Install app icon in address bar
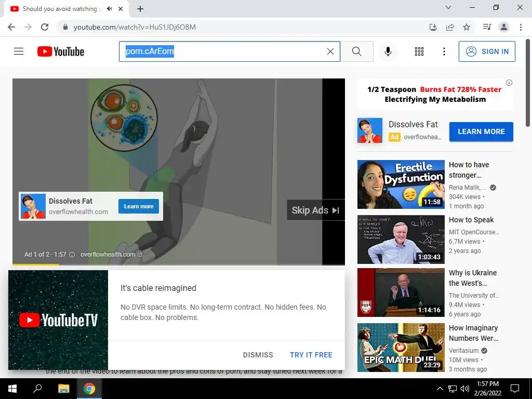532x399 pixels. pos(433,27)
